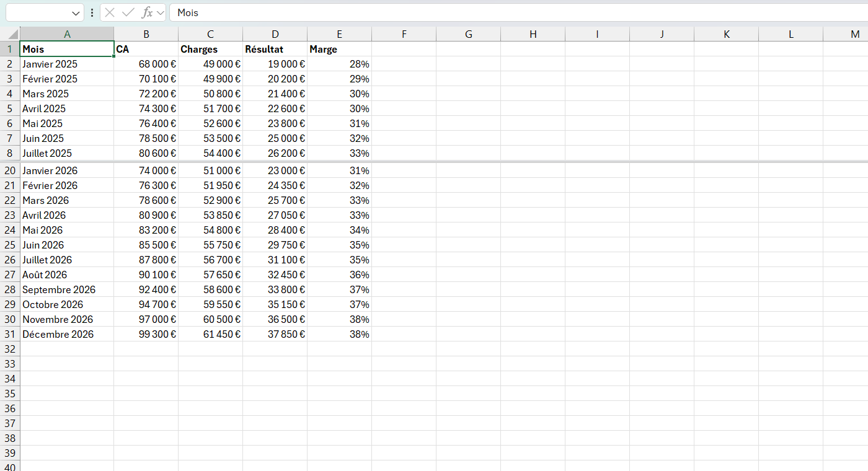Click the Marge header cell
Image resolution: width=868 pixels, height=471 pixels.
click(340, 49)
